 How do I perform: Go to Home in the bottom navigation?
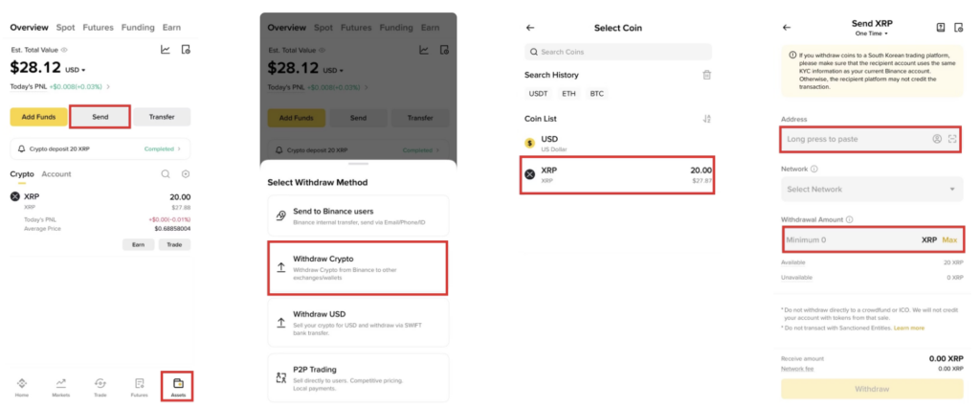click(22, 387)
